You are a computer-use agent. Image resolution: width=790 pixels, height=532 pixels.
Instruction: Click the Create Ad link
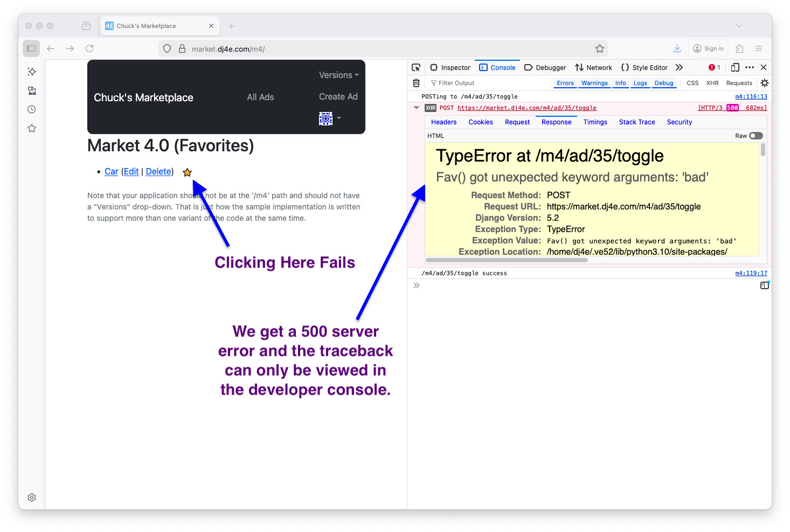tap(338, 96)
